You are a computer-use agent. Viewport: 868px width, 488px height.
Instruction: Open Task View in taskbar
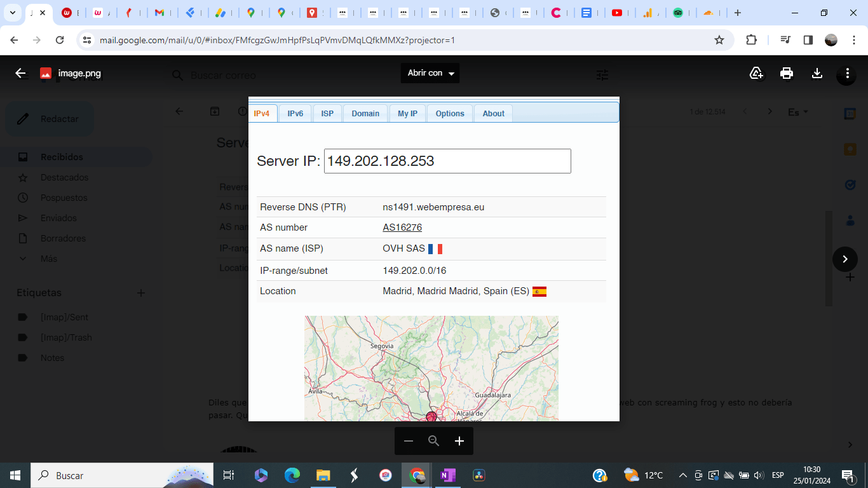[229, 475]
